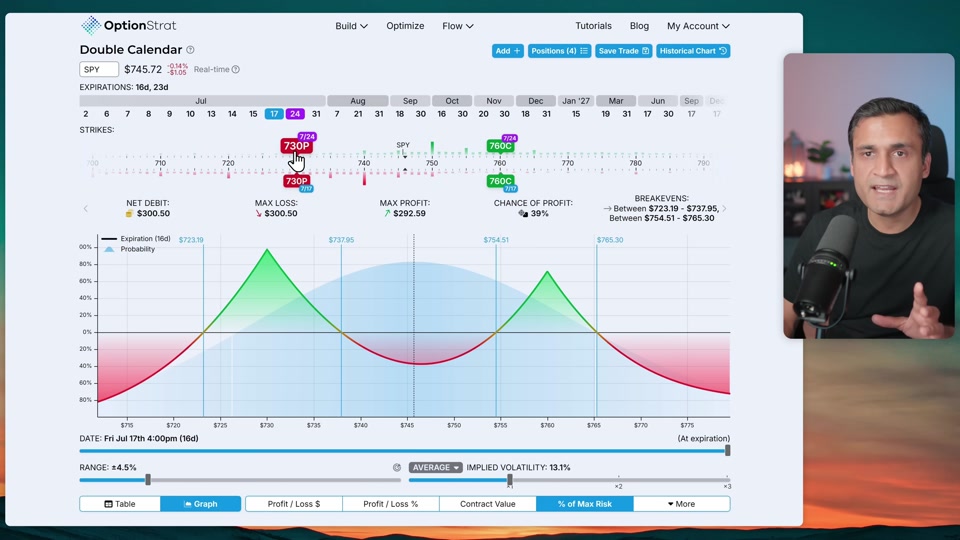Viewport: 960px width, 540px height.
Task: Go to previous stats arrow
Action: pos(86,209)
